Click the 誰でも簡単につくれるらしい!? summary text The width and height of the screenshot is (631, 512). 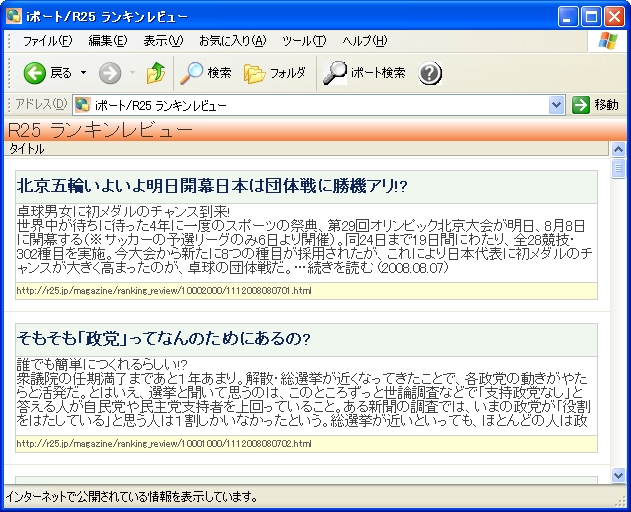tap(102, 365)
